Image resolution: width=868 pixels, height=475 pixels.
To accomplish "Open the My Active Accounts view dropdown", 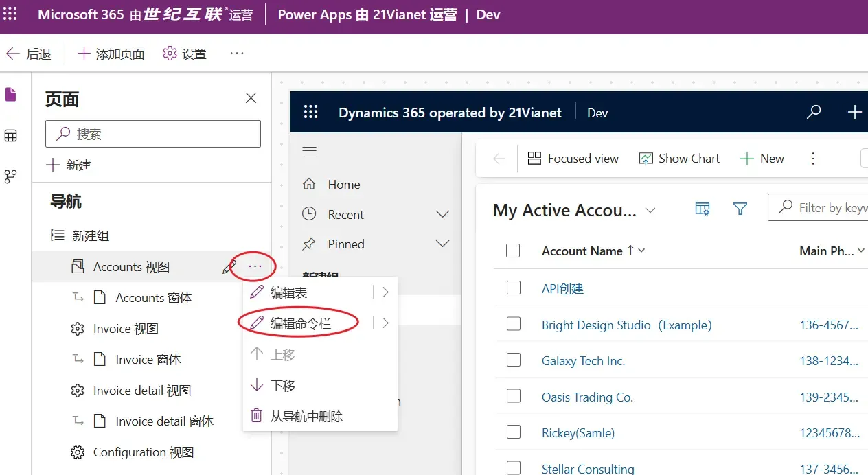I will [x=650, y=210].
